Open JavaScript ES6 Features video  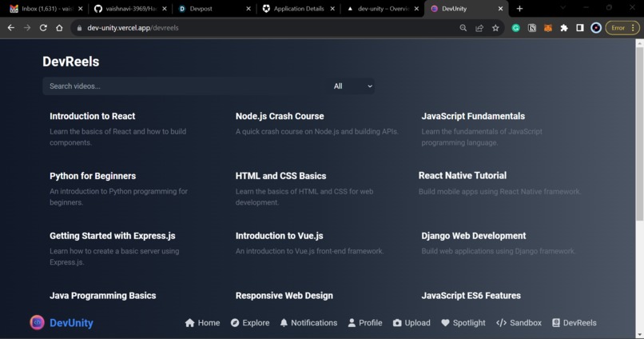471,296
